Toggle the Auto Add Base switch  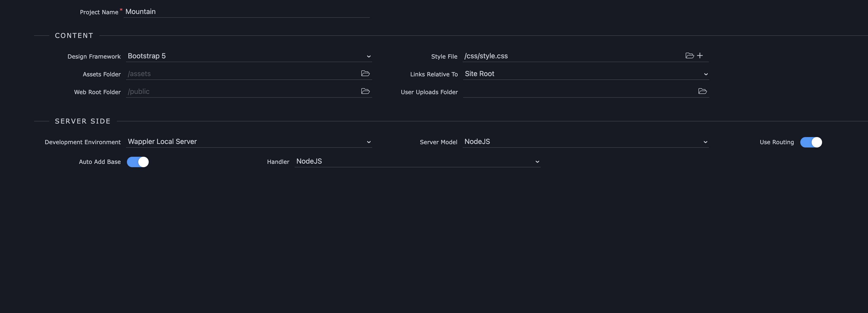point(138,162)
